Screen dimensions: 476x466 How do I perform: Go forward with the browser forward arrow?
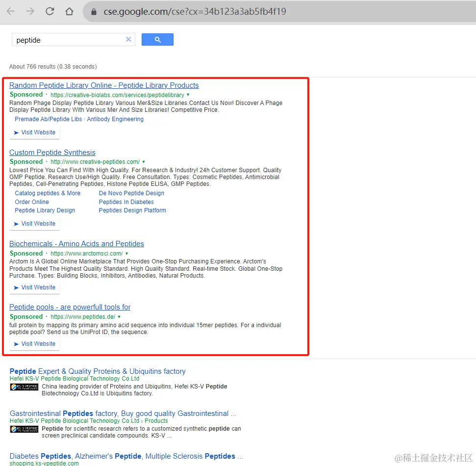[x=30, y=12]
